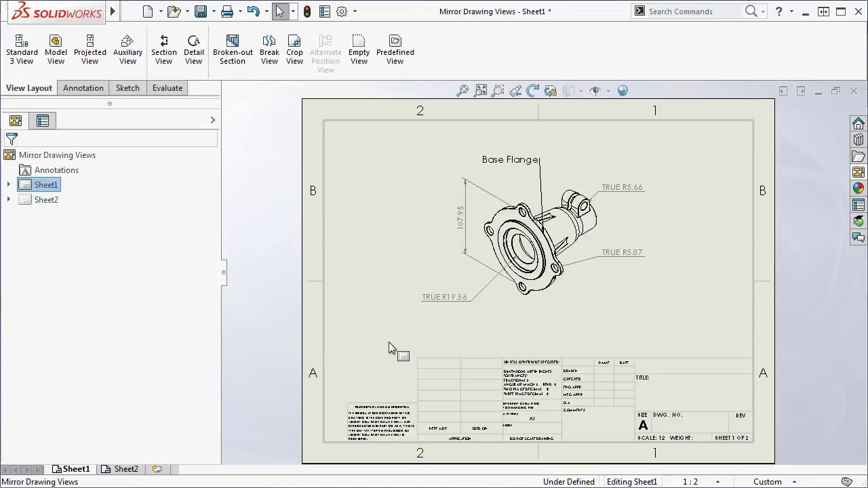
Task: Activate the Break view tool
Action: pyautogui.click(x=269, y=49)
